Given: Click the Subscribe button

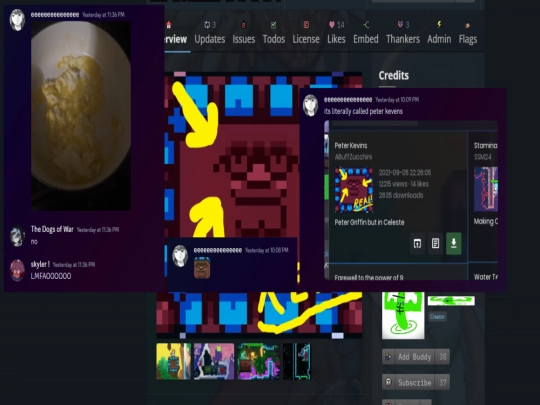Looking at the screenshot, I should (416, 382).
